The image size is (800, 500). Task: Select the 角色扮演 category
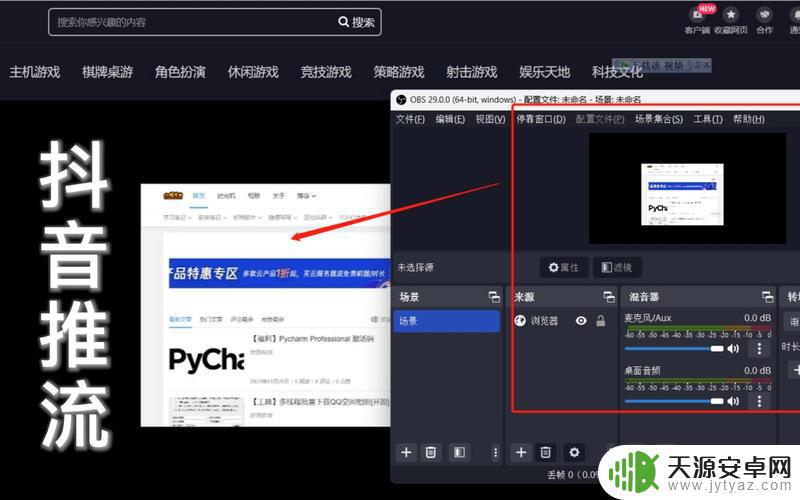click(181, 72)
